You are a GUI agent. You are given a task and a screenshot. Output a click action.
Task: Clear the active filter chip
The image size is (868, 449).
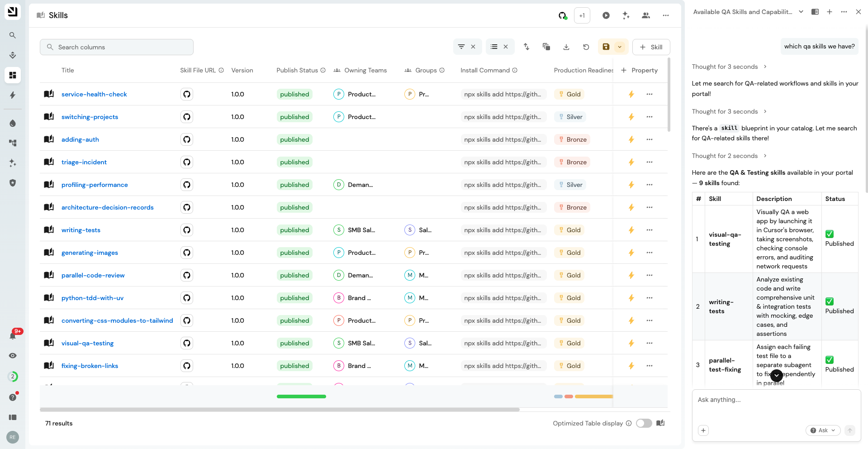click(x=473, y=47)
